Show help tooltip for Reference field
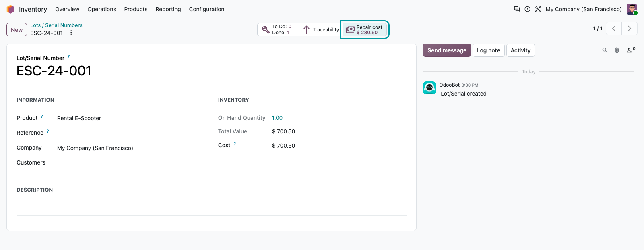This screenshot has height=250, width=644. [x=48, y=131]
